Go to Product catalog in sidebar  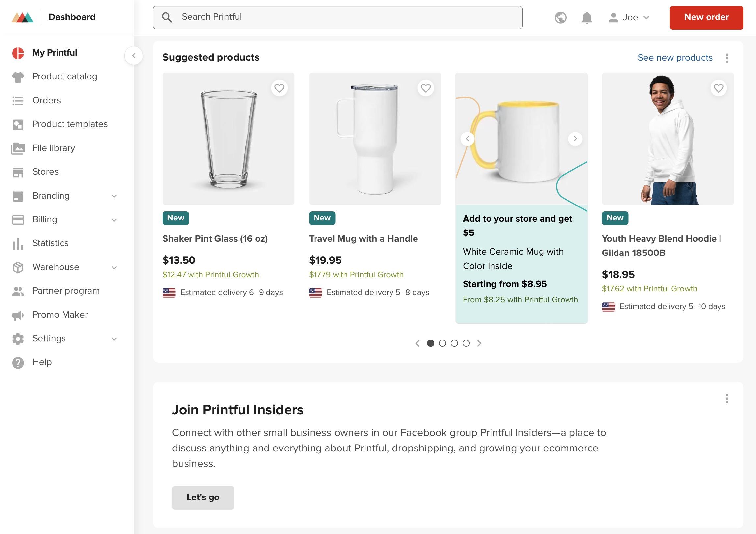click(64, 76)
